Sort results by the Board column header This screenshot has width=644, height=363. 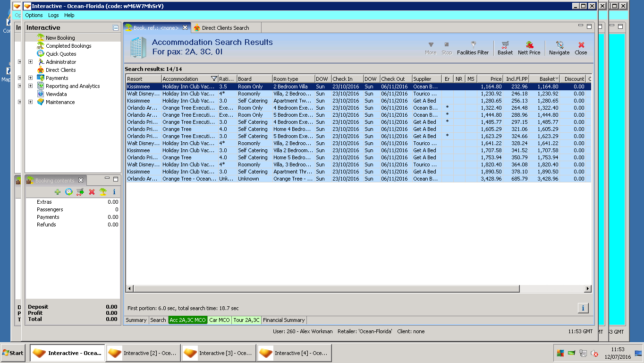tap(254, 79)
